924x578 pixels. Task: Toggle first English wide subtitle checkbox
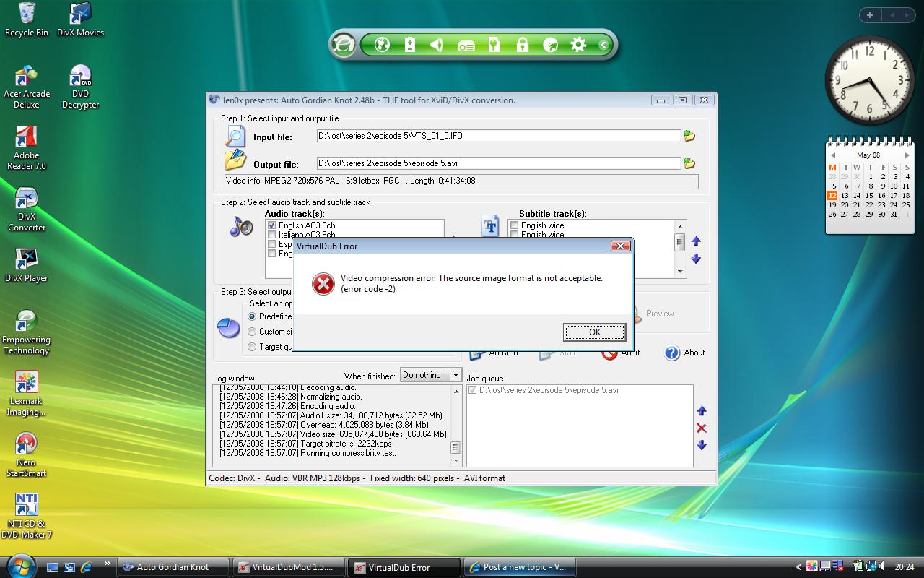514,225
